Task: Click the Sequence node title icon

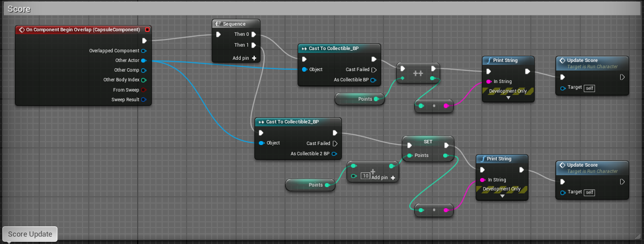Action: pos(218,24)
